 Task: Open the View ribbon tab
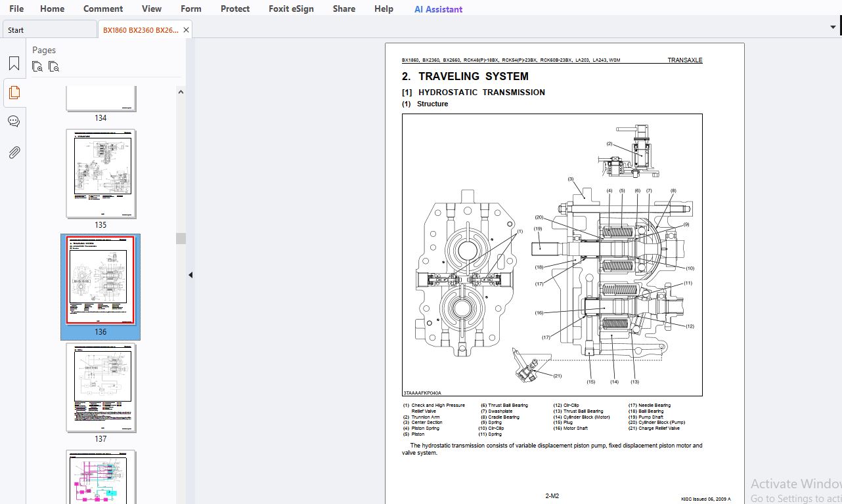152,9
